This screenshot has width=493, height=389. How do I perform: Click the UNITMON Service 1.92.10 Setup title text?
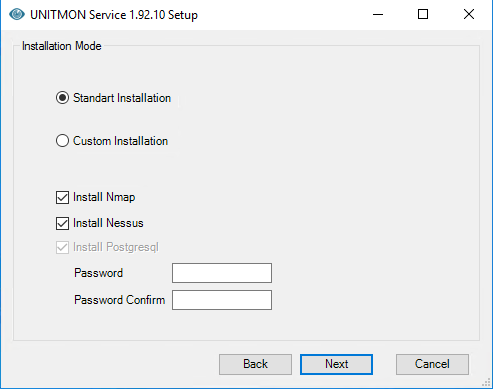pos(114,15)
